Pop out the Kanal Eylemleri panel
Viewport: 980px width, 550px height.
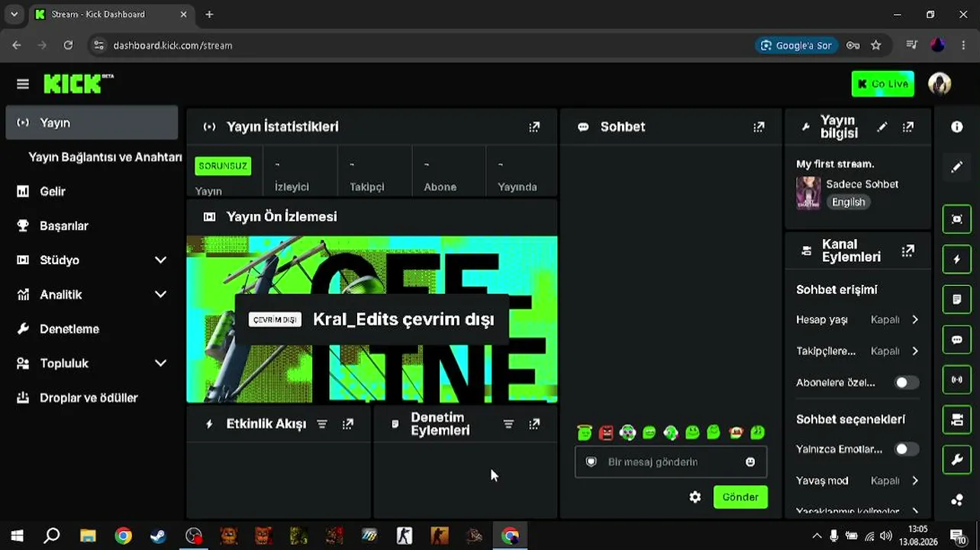pyautogui.click(x=907, y=251)
